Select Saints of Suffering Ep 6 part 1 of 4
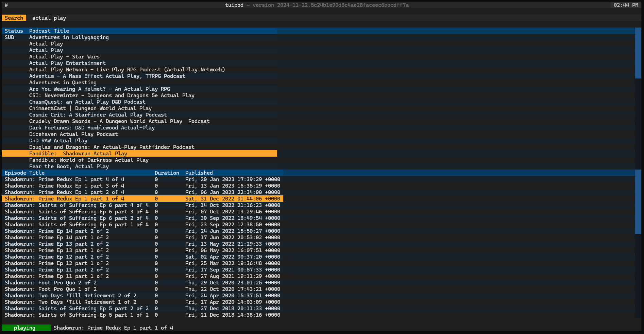The width and height of the screenshot is (644, 334). click(x=142, y=225)
